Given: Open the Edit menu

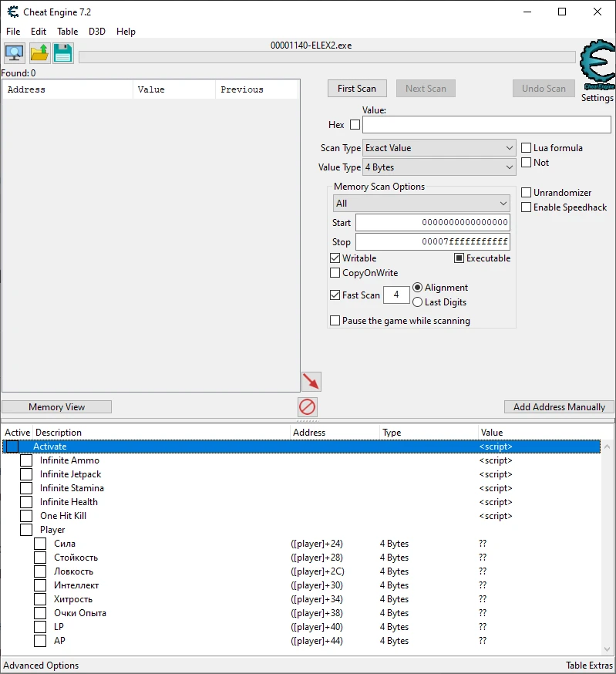Looking at the screenshot, I should point(39,32).
